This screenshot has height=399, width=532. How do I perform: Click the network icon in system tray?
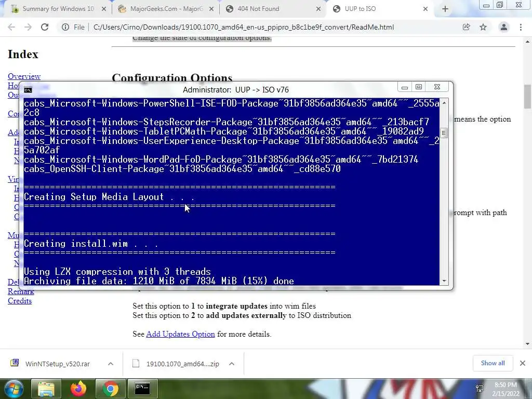click(x=480, y=389)
